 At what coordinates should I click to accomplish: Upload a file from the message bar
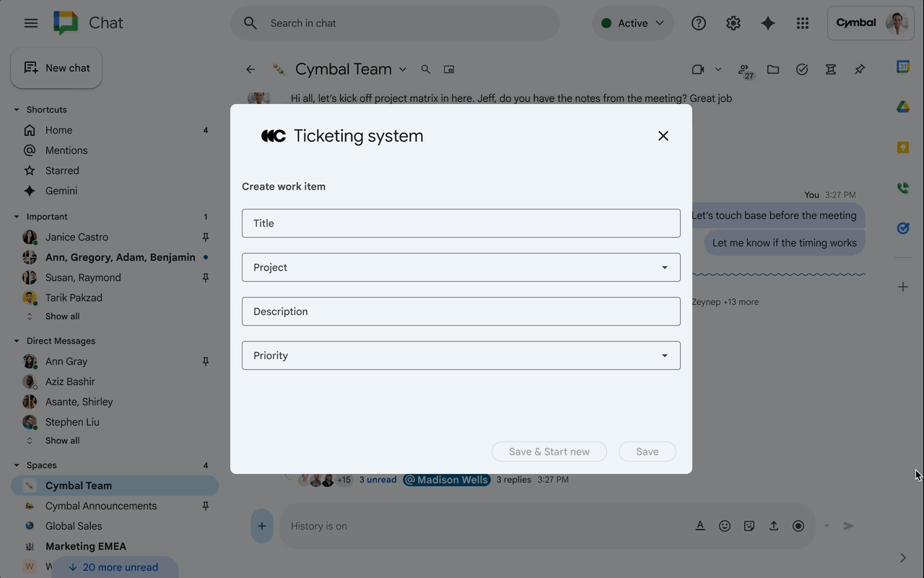click(773, 525)
